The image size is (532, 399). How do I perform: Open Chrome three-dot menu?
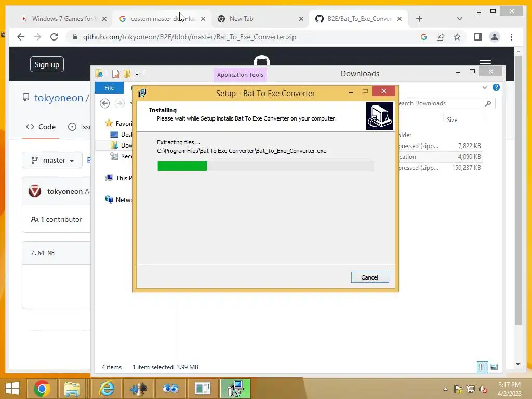tap(511, 37)
